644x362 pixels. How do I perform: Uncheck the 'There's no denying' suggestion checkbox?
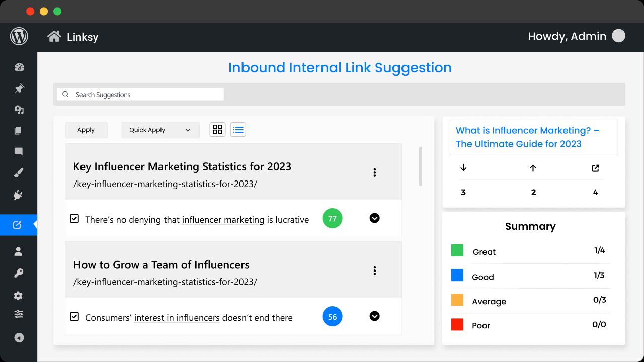pos(74,219)
